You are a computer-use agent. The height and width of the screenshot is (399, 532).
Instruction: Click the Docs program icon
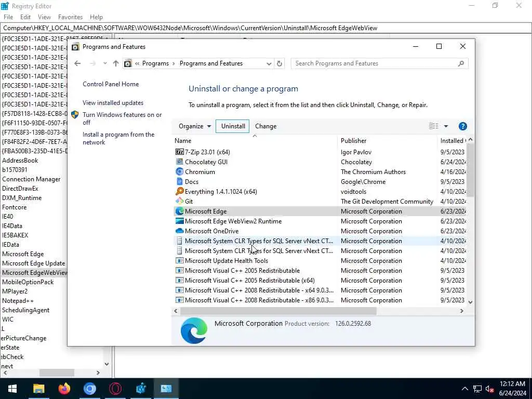(x=179, y=181)
